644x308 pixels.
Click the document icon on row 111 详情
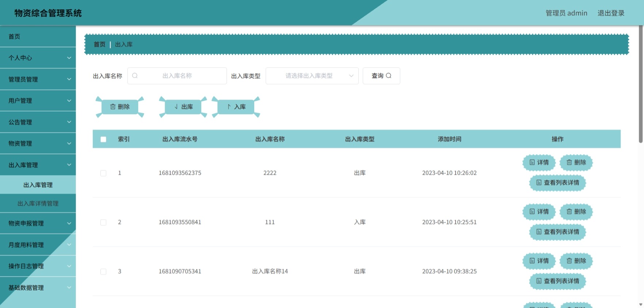[x=532, y=212]
